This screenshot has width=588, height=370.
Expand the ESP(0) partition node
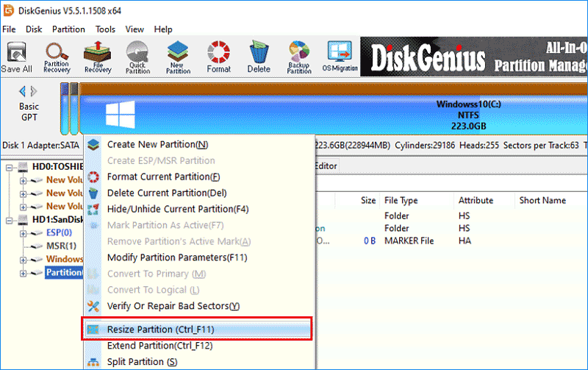24,234
